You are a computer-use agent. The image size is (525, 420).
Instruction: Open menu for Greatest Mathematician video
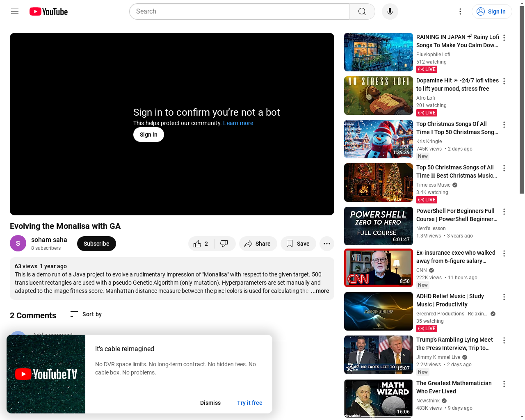(504, 384)
